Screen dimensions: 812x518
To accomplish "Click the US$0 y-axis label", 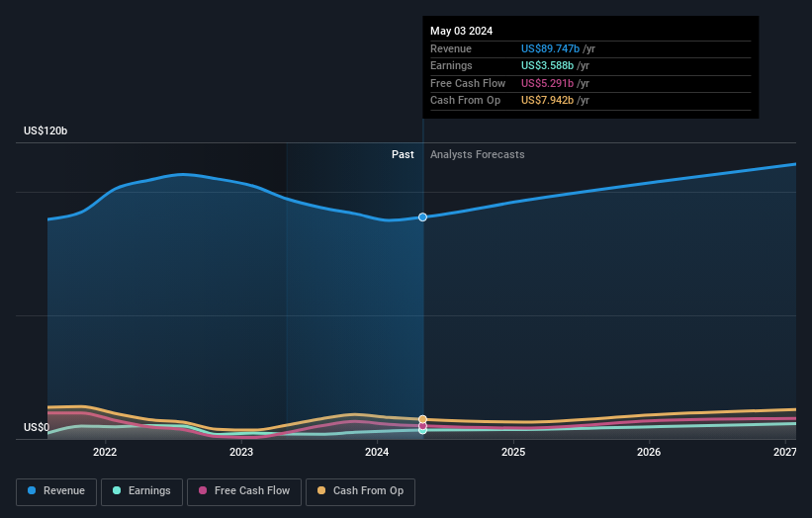I will click(x=37, y=427).
